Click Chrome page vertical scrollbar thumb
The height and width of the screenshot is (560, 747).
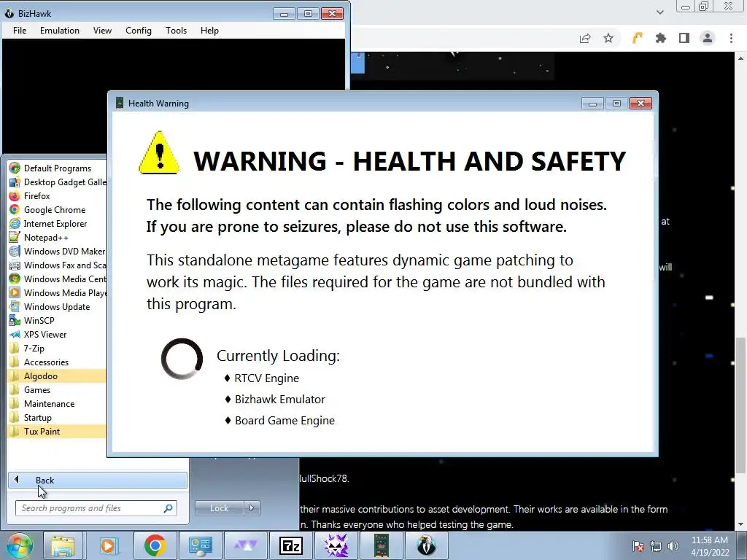[x=740, y=405]
